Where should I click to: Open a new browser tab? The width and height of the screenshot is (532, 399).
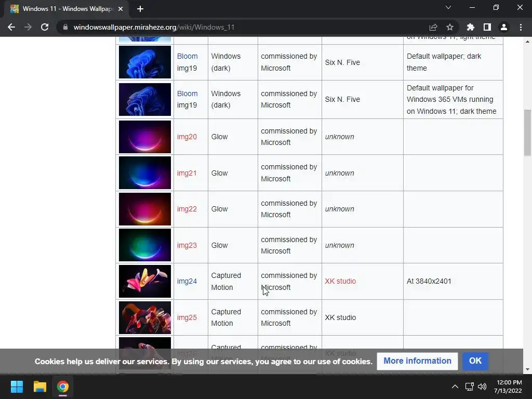click(140, 9)
